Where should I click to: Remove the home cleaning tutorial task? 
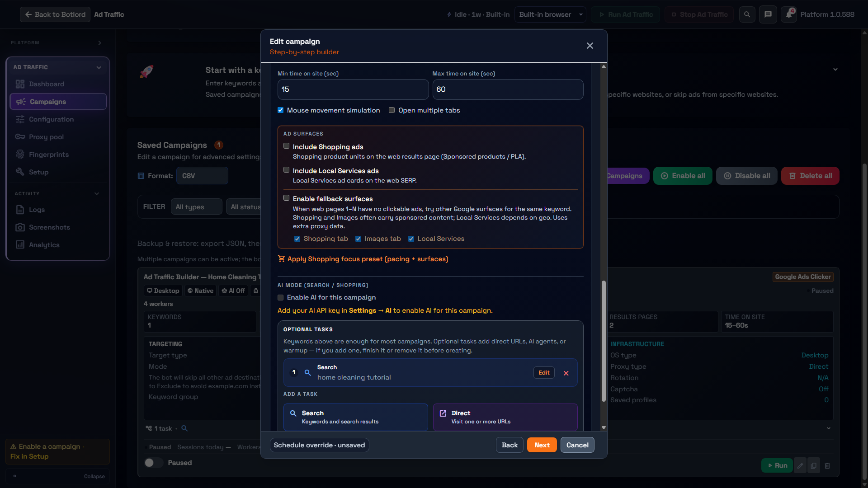[566, 373]
